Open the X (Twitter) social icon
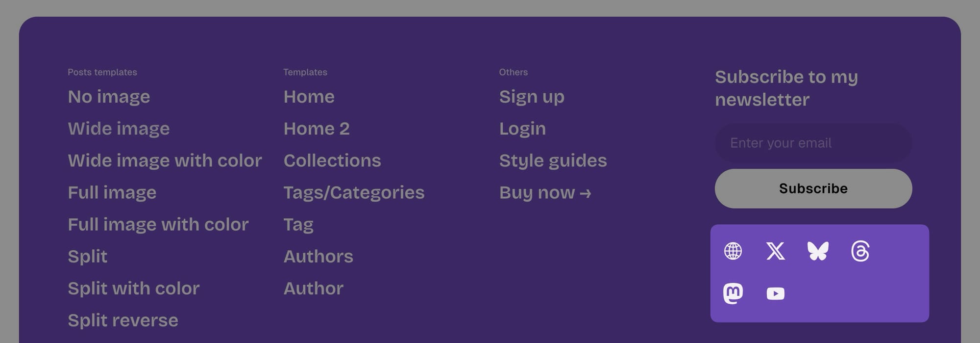Viewport: 980px width, 343px height. (x=775, y=251)
